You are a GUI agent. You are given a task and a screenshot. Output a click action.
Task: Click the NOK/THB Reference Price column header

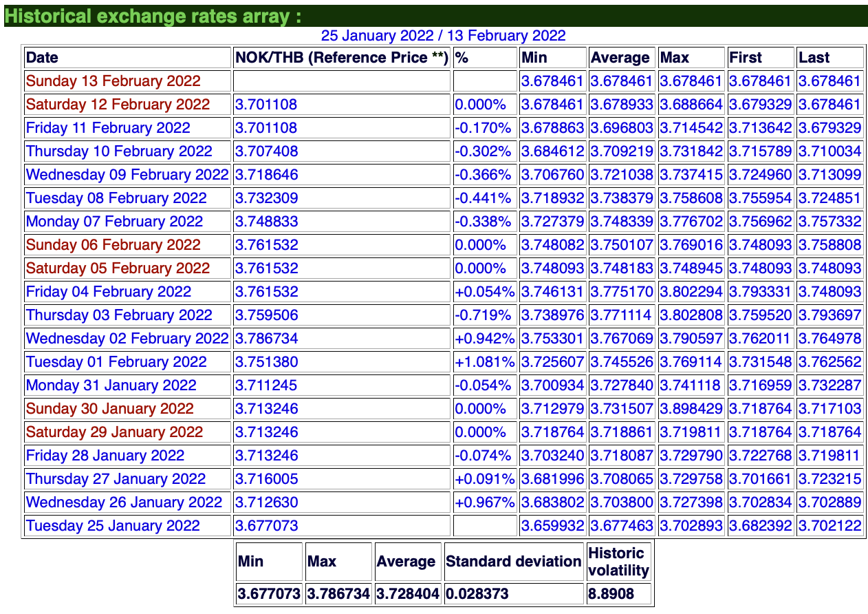pyautogui.click(x=341, y=58)
